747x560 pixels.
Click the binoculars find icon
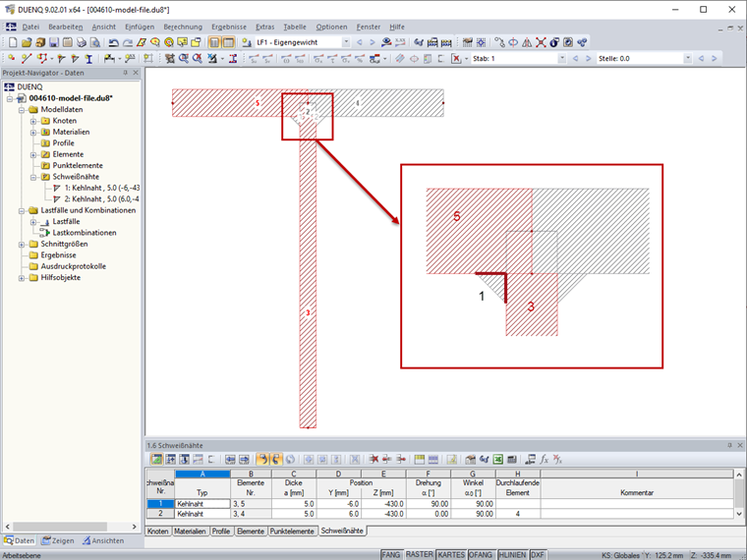[x=419, y=42]
